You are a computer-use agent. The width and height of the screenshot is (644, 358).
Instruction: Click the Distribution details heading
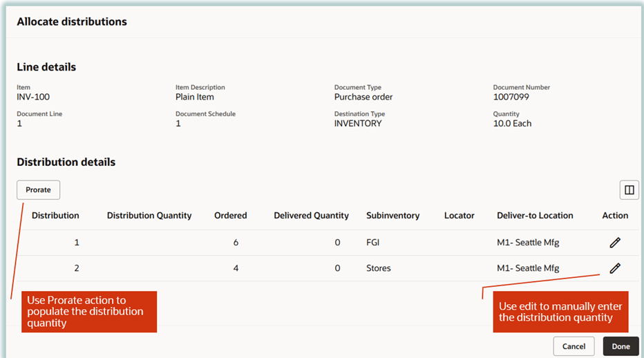(x=66, y=162)
